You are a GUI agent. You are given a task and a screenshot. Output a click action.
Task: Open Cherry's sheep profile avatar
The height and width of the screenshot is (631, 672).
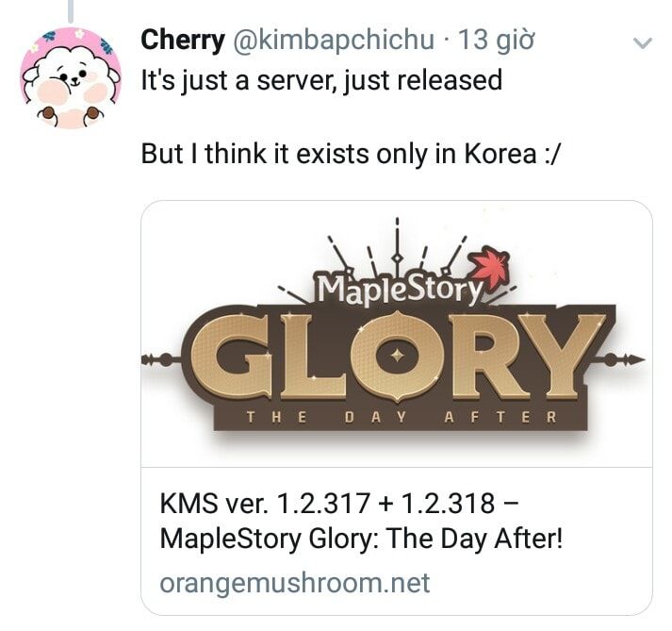coord(71,77)
